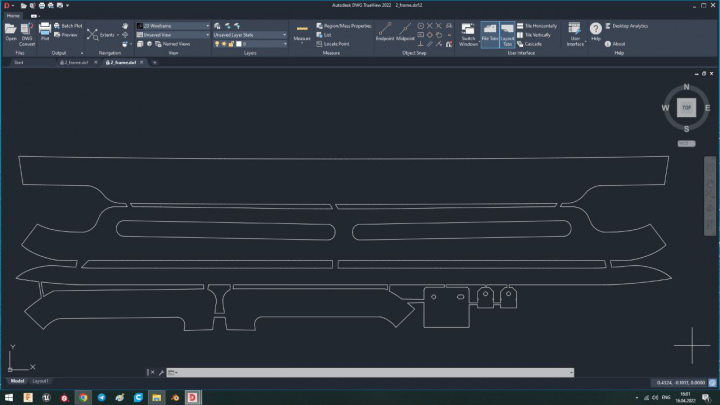
Task: Open User Interface options
Action: (575, 34)
